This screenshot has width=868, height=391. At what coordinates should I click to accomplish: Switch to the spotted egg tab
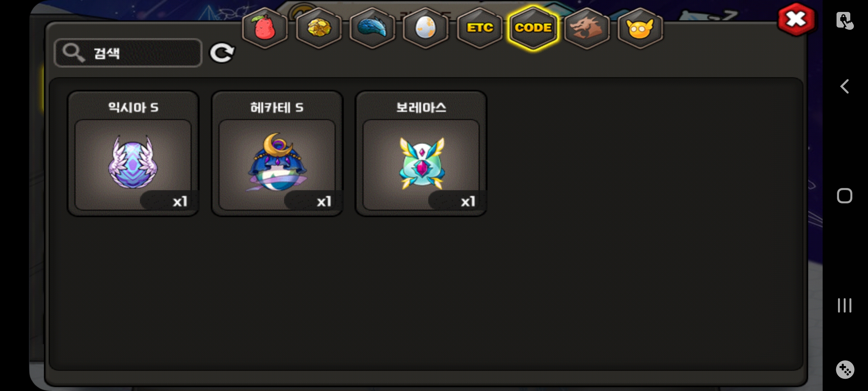426,28
